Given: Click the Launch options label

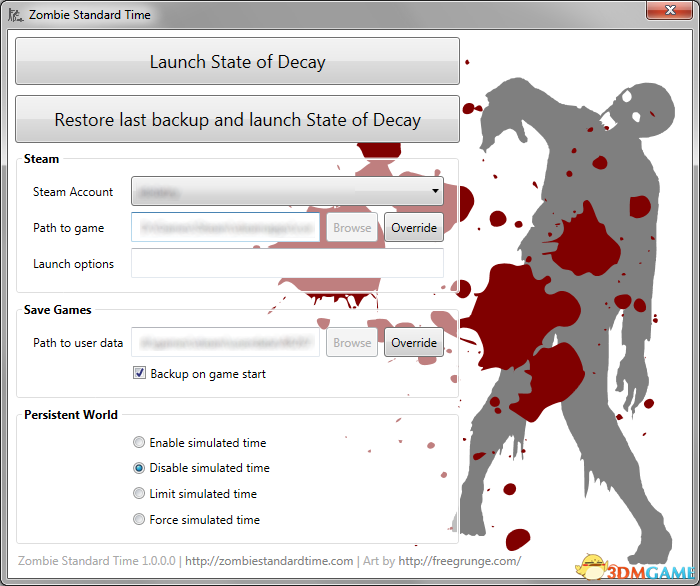Looking at the screenshot, I should 73,264.
